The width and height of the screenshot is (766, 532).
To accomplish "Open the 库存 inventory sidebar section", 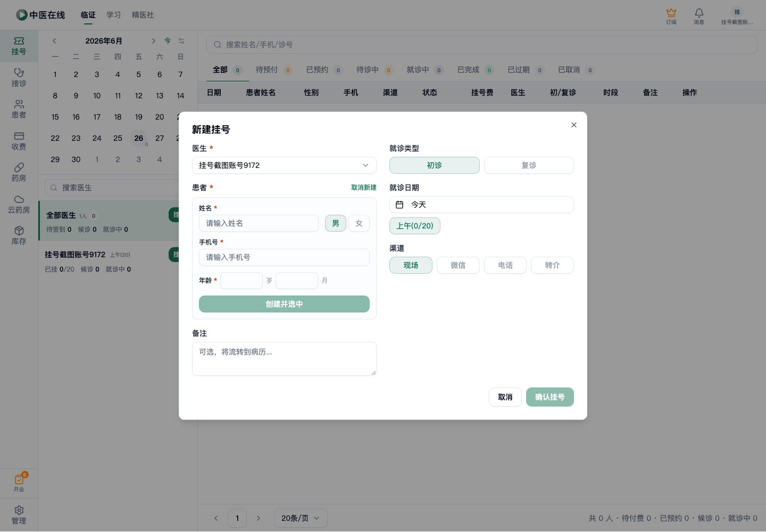I will [x=19, y=235].
